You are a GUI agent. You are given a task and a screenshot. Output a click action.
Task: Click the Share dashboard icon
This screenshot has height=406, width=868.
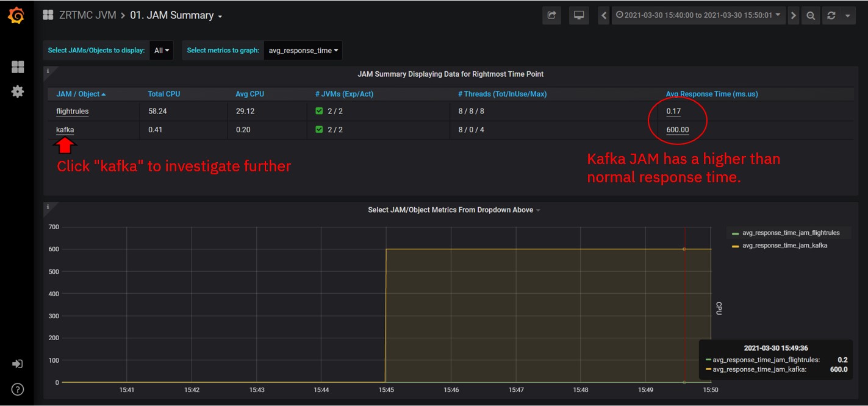[552, 16]
